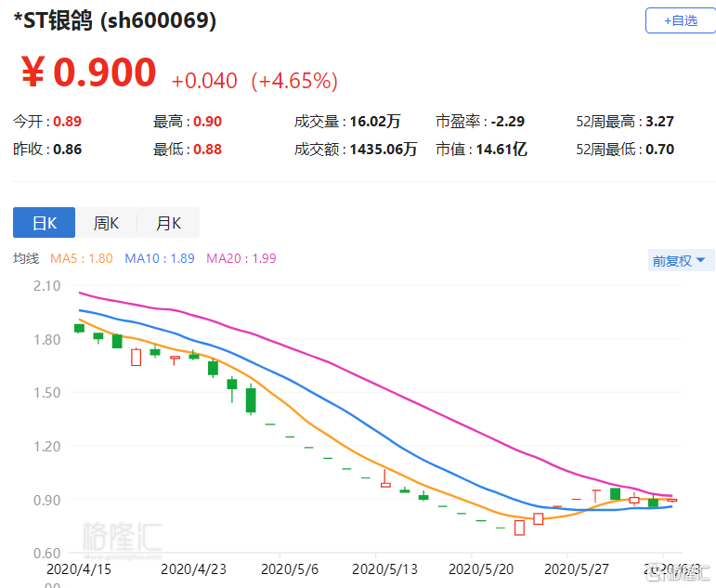Click the MA5 : 1.80 indicator label

[82, 258]
